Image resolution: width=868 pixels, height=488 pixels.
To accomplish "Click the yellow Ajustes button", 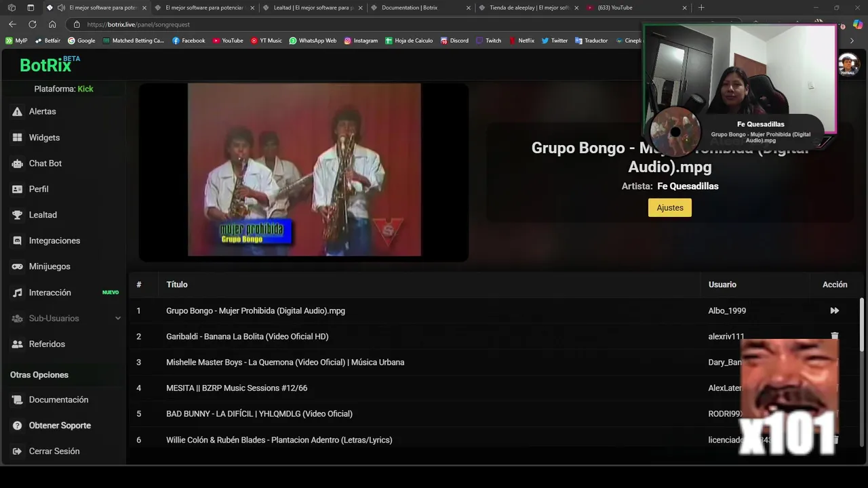I will 670,207.
